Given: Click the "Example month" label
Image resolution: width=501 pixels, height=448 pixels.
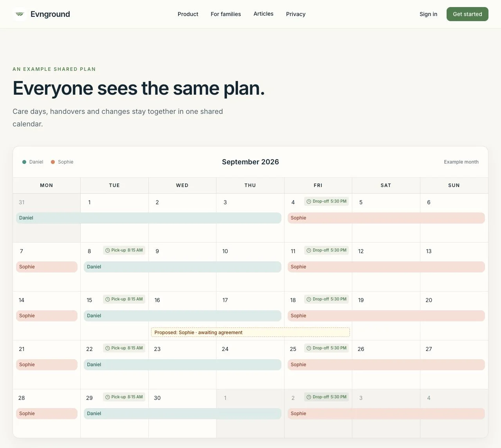Looking at the screenshot, I should tap(461, 162).
